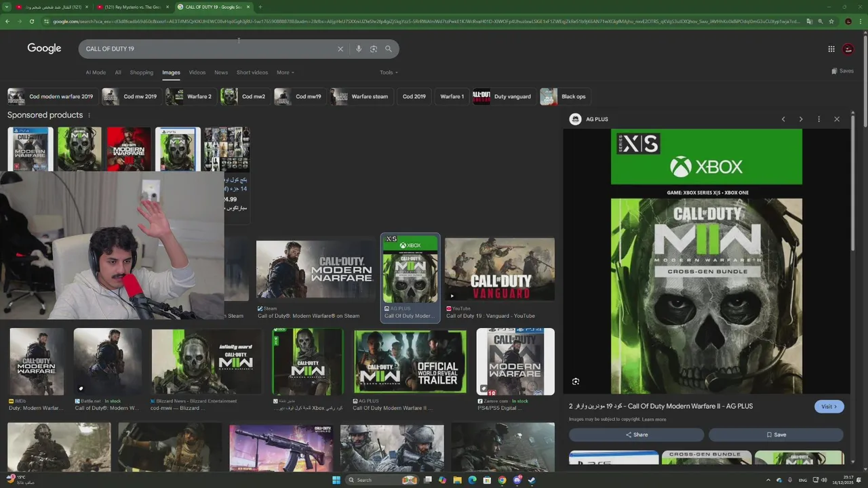868x488 pixels.
Task: Expand the More search filter dropdown
Action: [x=285, y=73]
